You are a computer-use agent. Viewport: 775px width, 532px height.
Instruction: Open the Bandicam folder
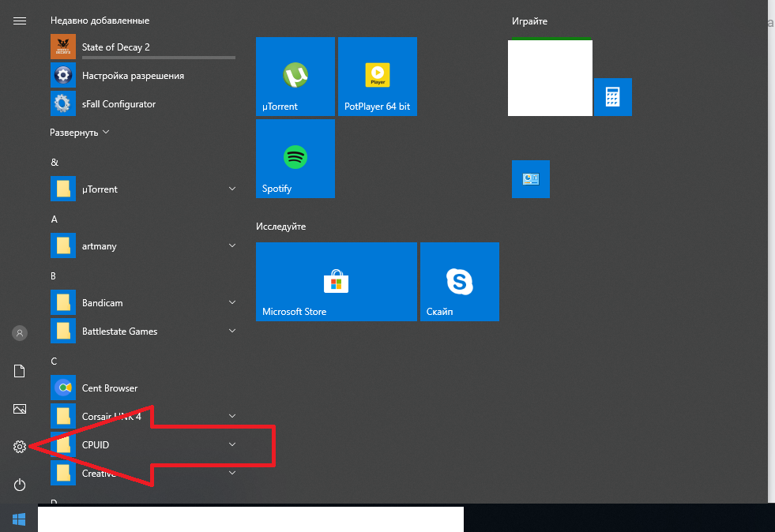point(143,303)
